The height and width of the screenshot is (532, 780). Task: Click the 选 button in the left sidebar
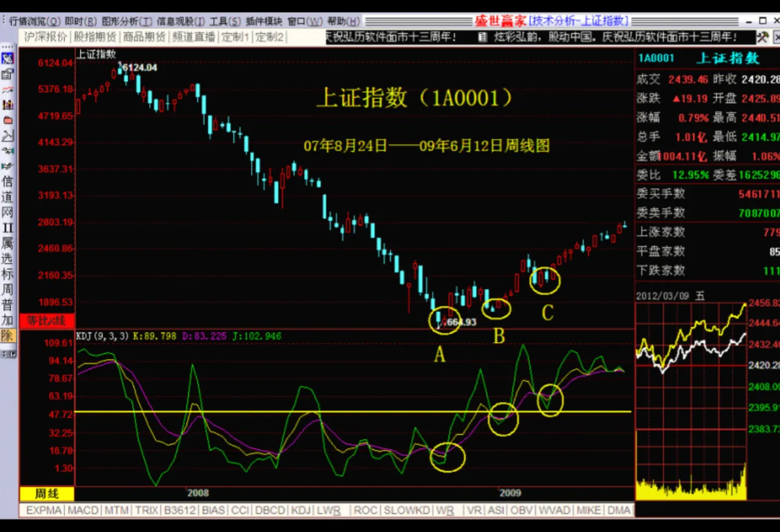click(7, 258)
